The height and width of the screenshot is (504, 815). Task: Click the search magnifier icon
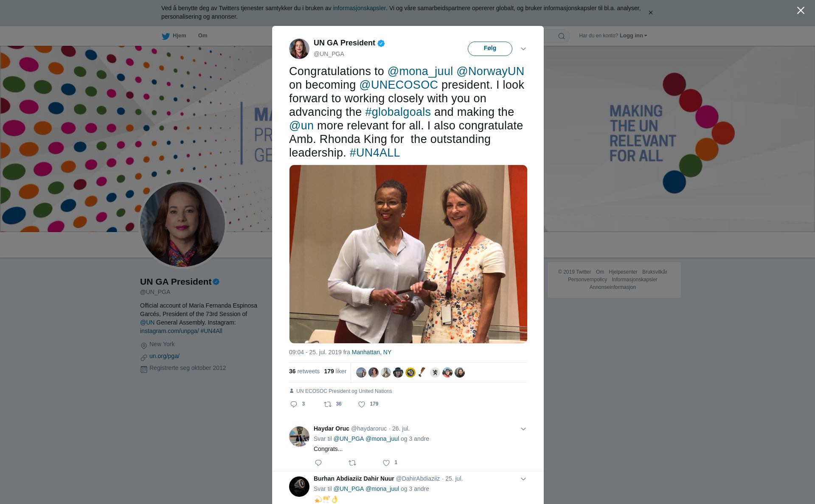[x=562, y=36]
